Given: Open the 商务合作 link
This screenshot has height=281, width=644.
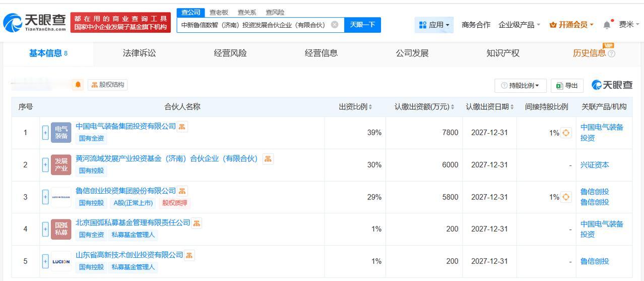Looking at the screenshot, I should coord(476,25).
